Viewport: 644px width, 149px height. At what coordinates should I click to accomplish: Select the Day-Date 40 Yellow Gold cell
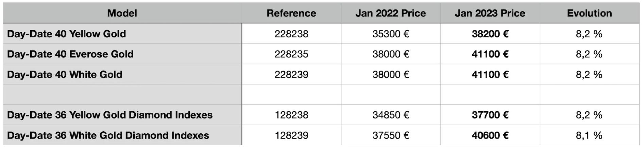coord(67,34)
